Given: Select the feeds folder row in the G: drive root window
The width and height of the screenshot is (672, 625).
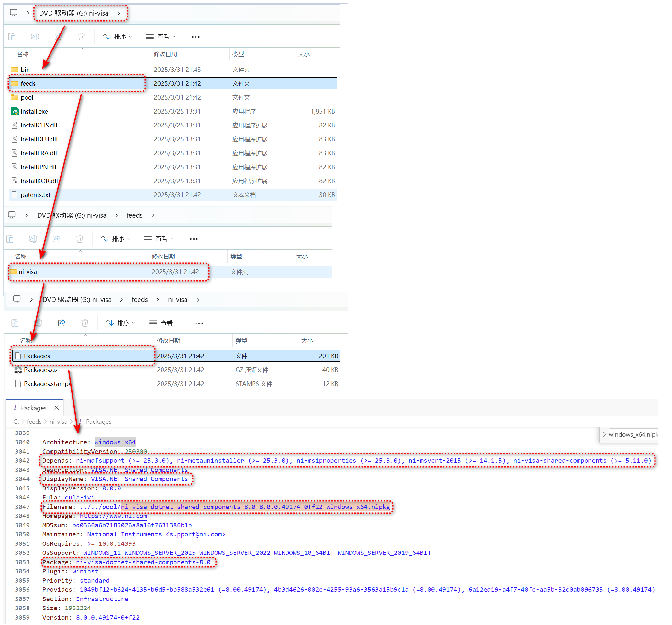Looking at the screenshot, I should pos(173,83).
